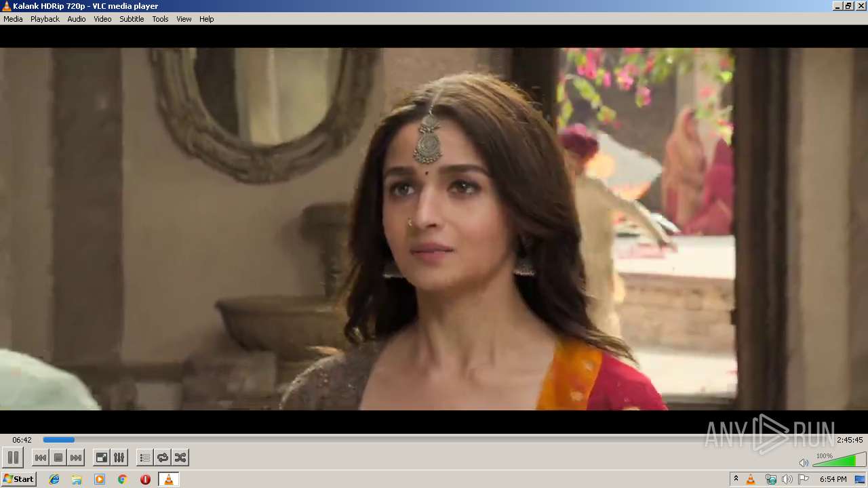Click VLC cone tray icon

pos(751,479)
